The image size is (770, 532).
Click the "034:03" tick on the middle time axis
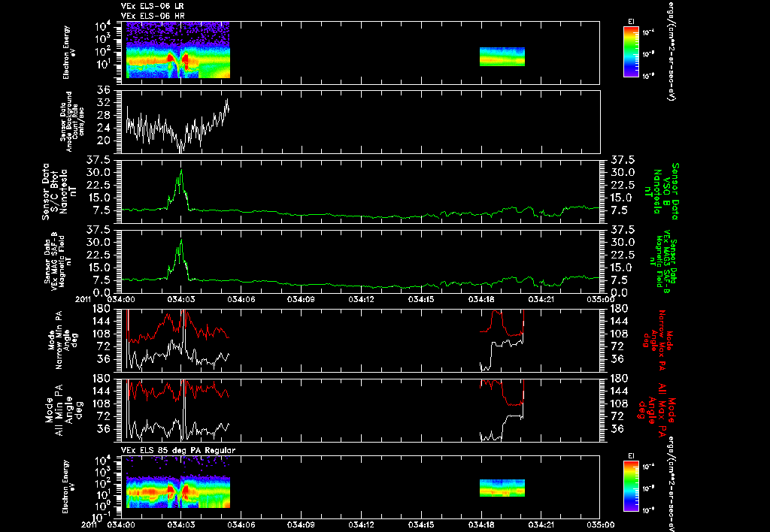coord(181,299)
